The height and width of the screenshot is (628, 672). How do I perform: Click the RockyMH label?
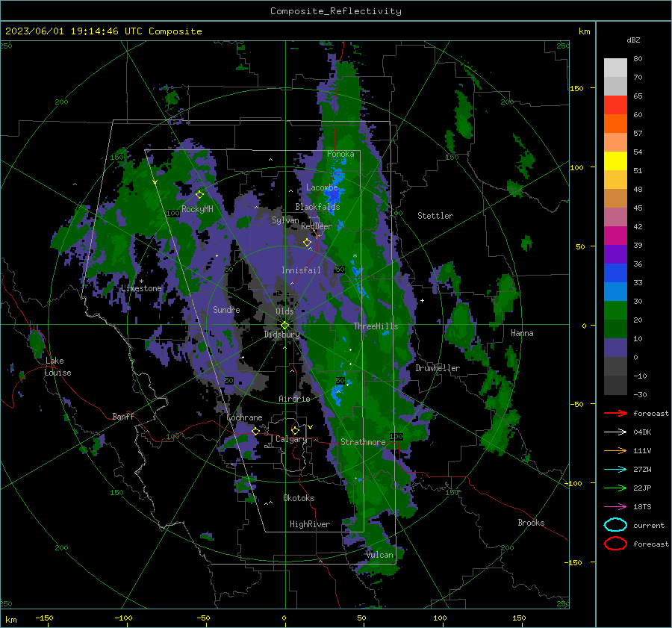pos(197,209)
